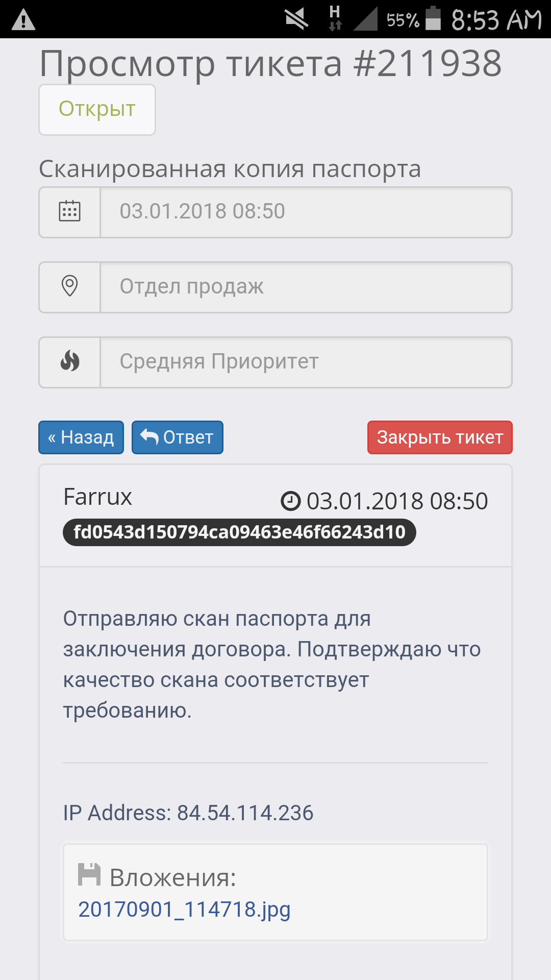Close the ticket with Закрыть тикет

point(440,437)
